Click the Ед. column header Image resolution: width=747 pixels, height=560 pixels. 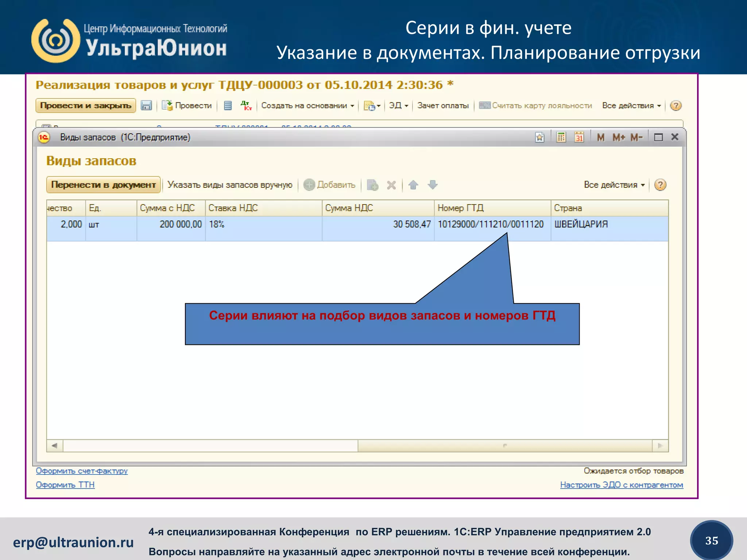click(111, 208)
